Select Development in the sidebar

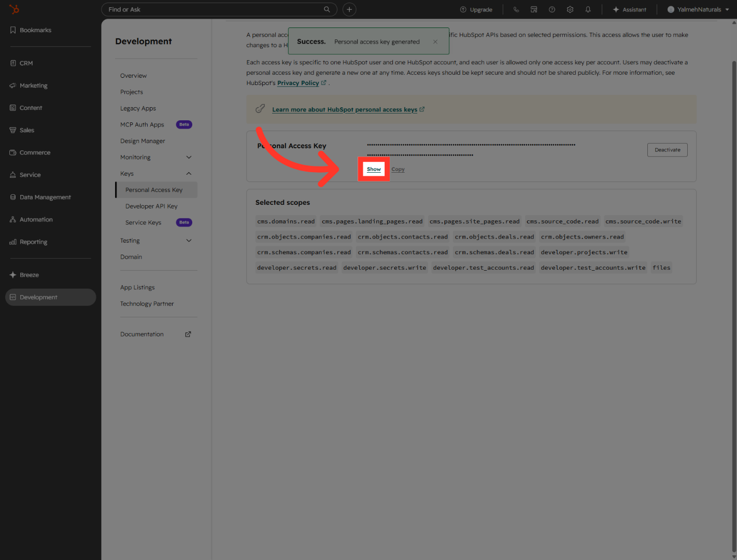click(50, 297)
